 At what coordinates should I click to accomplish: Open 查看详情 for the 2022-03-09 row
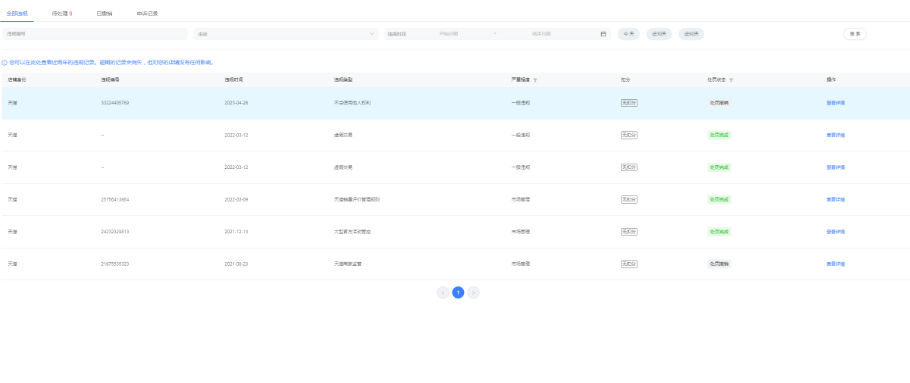pyautogui.click(x=835, y=199)
